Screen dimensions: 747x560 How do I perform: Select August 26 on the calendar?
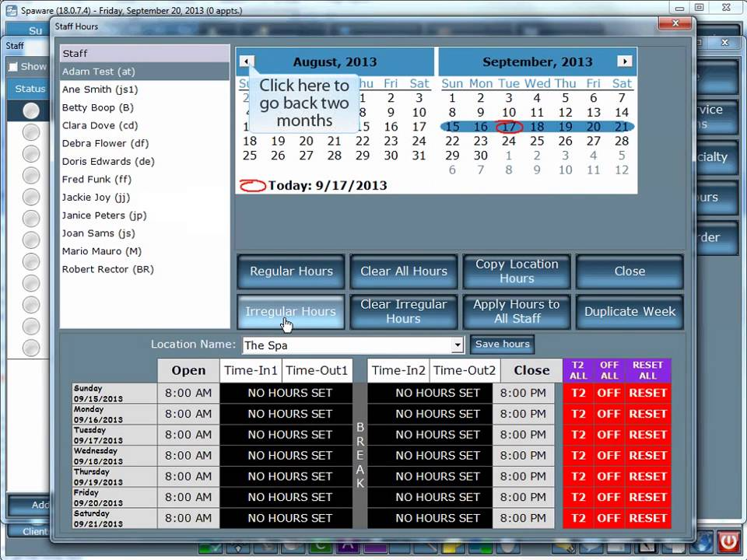(x=278, y=156)
